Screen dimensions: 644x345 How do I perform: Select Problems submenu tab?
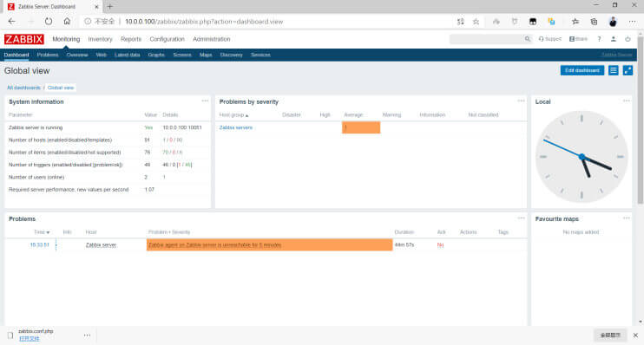click(48, 55)
